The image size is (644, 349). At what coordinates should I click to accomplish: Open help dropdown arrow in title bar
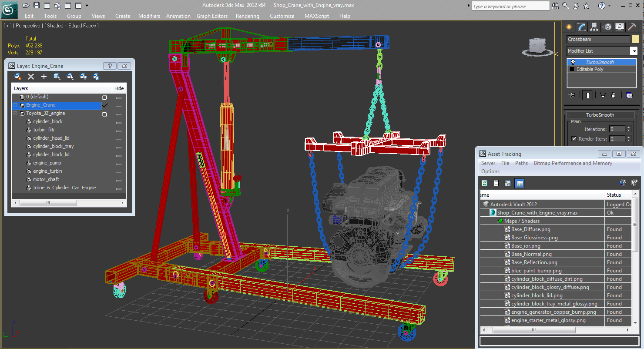[609, 6]
